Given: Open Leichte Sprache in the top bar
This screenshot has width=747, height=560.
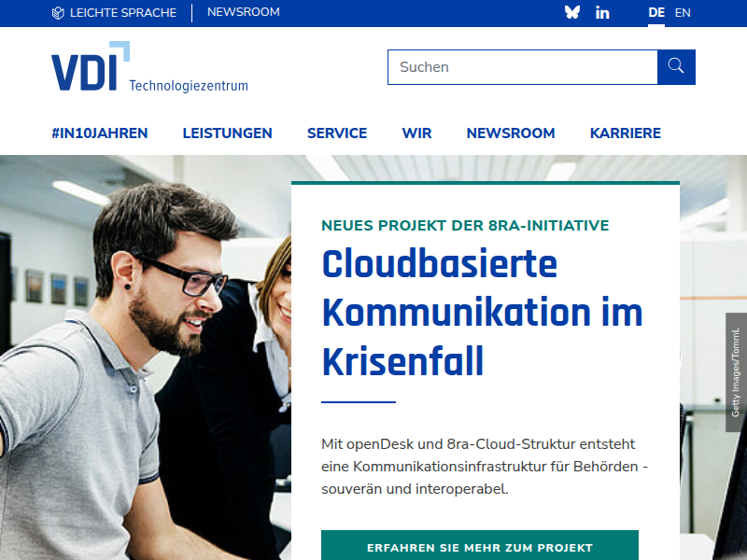Looking at the screenshot, I should click(114, 13).
